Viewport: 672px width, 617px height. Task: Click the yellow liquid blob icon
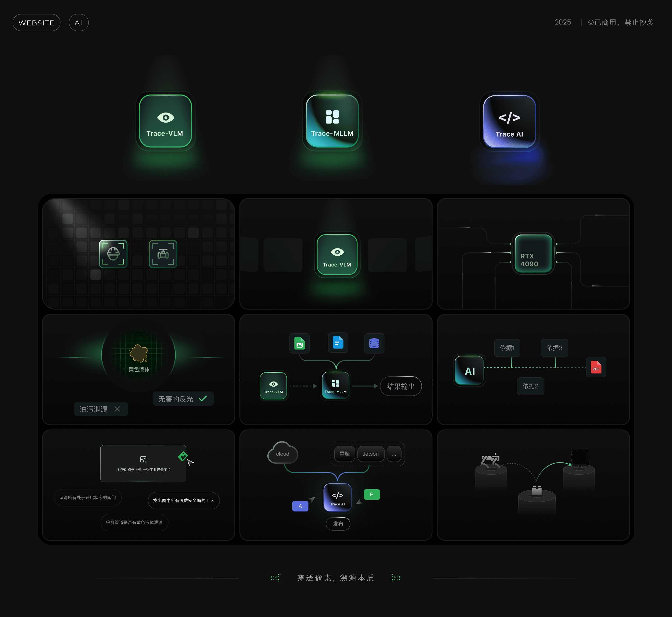(139, 353)
